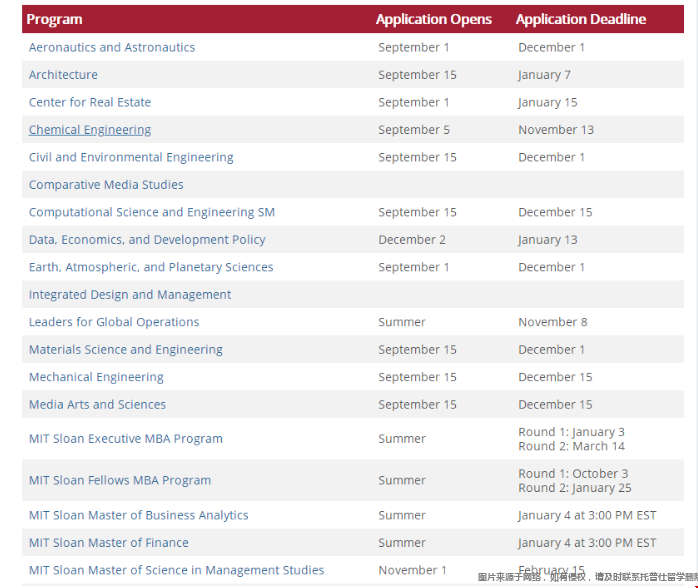Visit Civil and Environmental Engineering link
This screenshot has height=588, width=698.
(131, 157)
